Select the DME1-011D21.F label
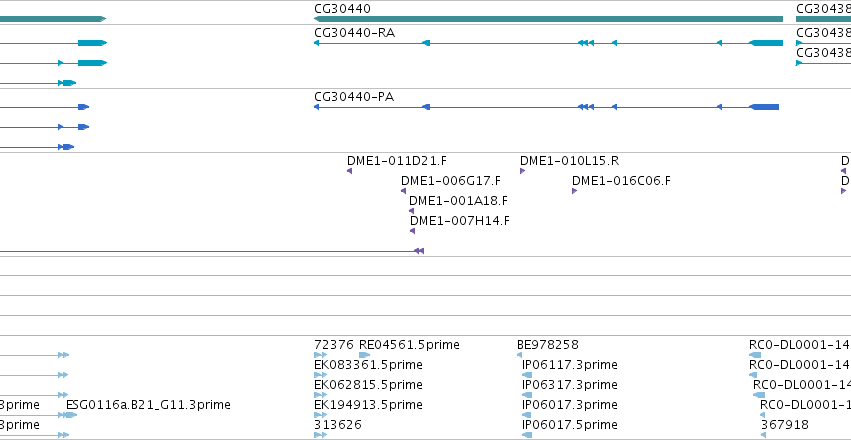The width and height of the screenshot is (851, 440). point(397,161)
